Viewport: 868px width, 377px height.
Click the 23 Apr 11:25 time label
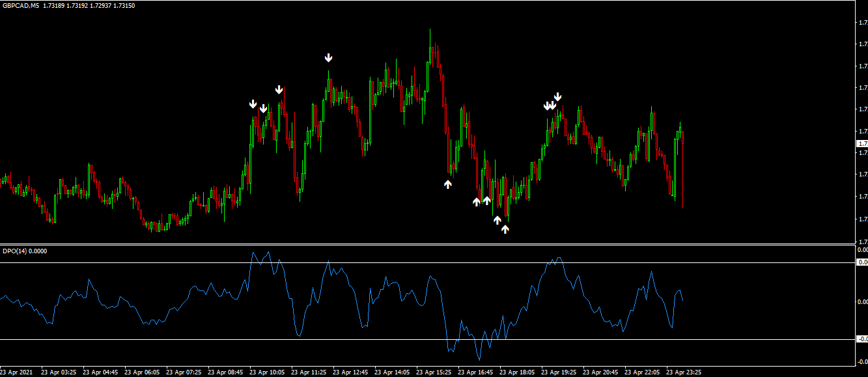point(309,373)
